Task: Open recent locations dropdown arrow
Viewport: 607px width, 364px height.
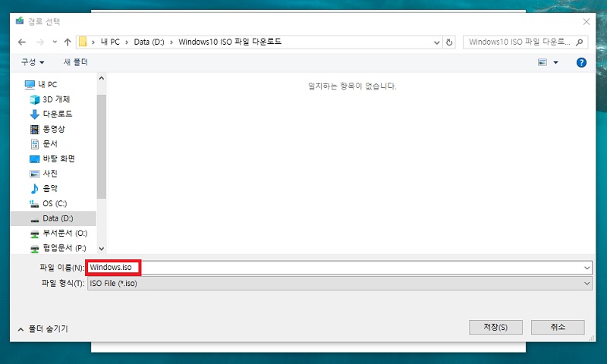Action: [x=55, y=42]
